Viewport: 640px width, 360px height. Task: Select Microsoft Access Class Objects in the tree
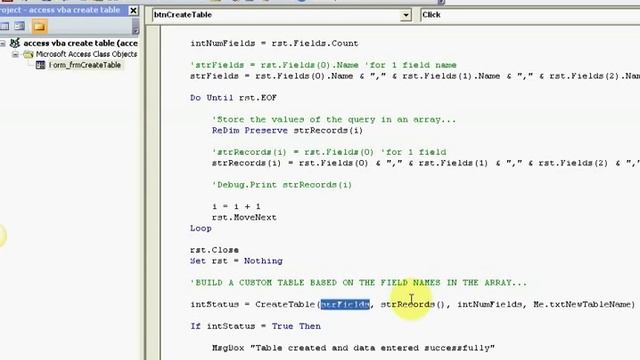point(86,54)
